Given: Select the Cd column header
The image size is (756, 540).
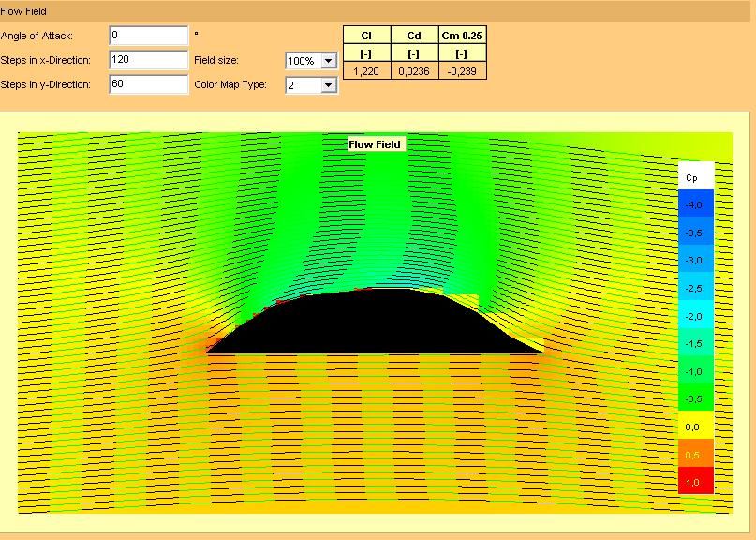Looking at the screenshot, I should [414, 36].
